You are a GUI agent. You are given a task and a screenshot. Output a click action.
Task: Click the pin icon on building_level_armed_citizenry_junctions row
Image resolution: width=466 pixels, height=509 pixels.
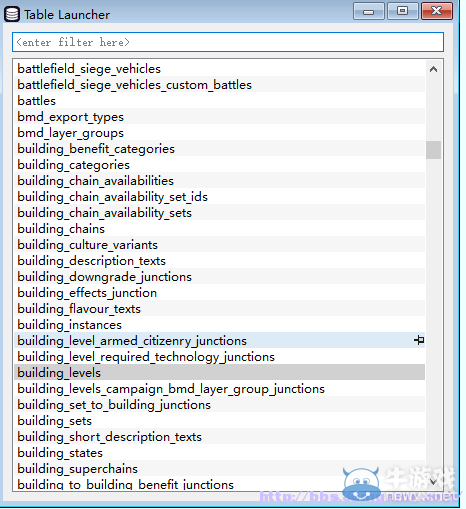(419, 340)
